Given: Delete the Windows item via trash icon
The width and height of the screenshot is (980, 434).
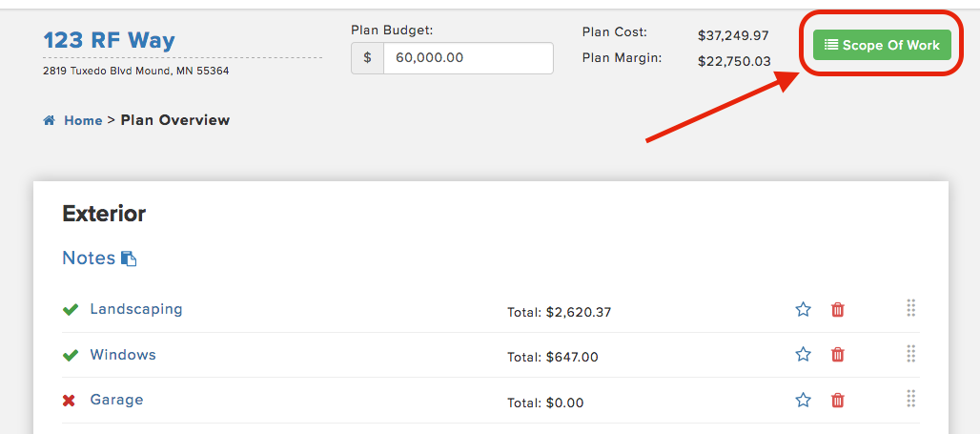Looking at the screenshot, I should (838, 355).
